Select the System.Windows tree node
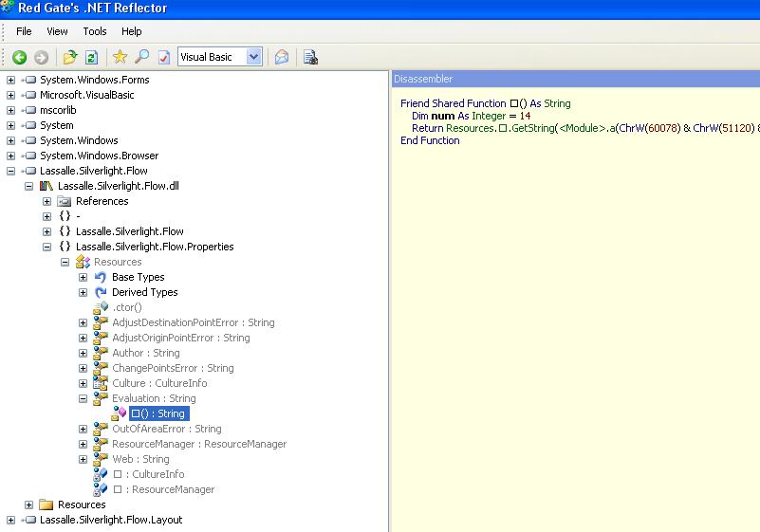 point(79,140)
